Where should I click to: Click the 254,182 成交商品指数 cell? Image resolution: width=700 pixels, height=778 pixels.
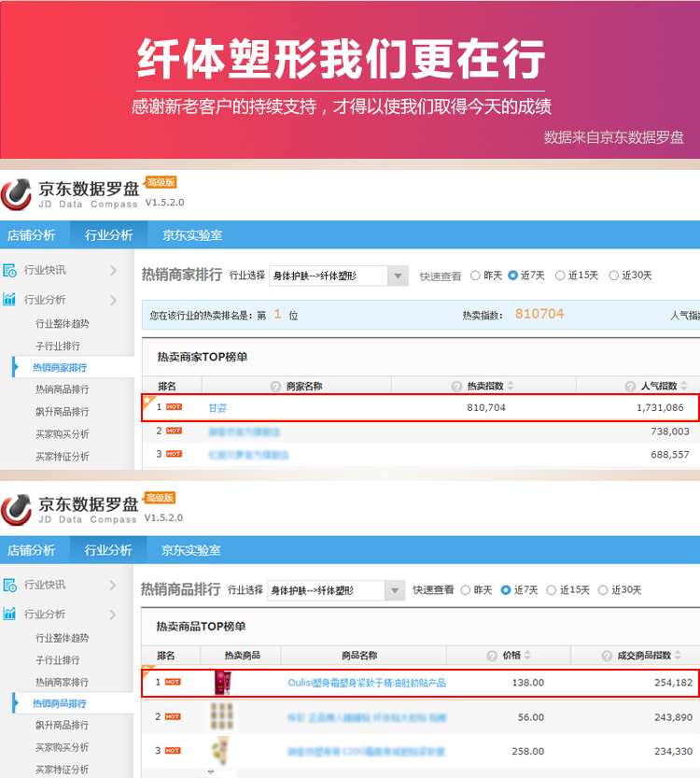[x=673, y=682]
